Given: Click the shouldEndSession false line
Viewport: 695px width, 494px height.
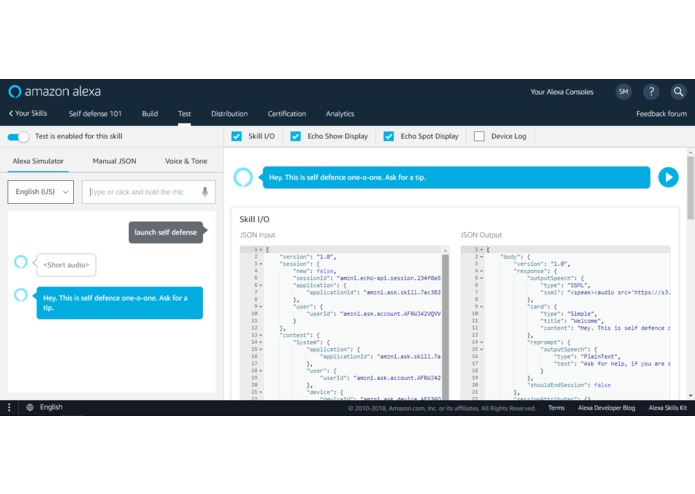Looking at the screenshot, I should 569,385.
